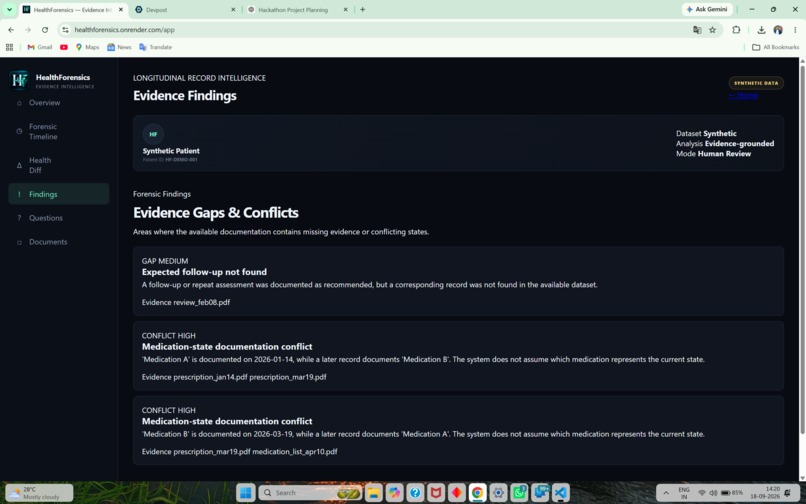
Task: Open a new browser tab with plus icon
Action: point(362,9)
